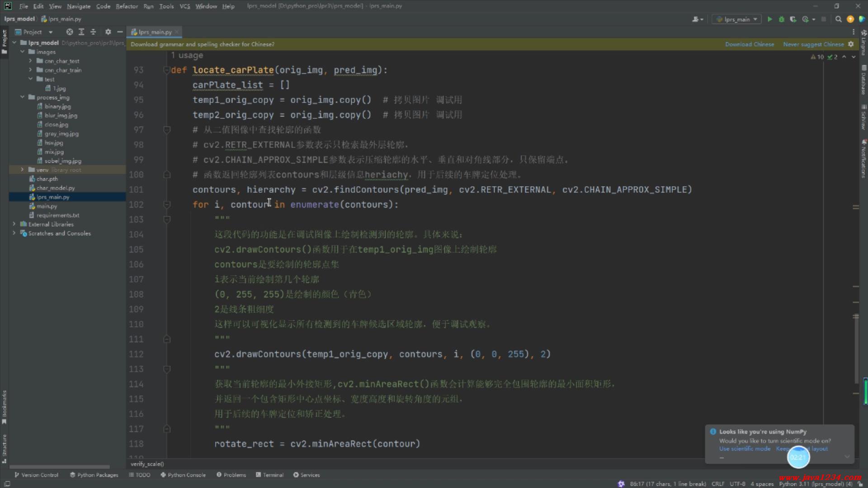868x488 pixels.
Task: Open grammar checker notification settings gear
Action: 851,44
